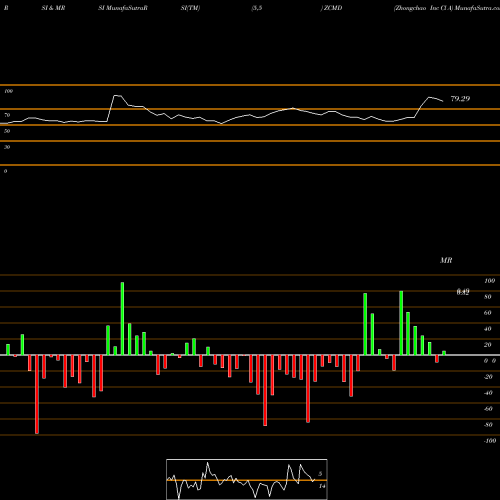
Task: Click the RSI axis label 70
Action: point(7,115)
